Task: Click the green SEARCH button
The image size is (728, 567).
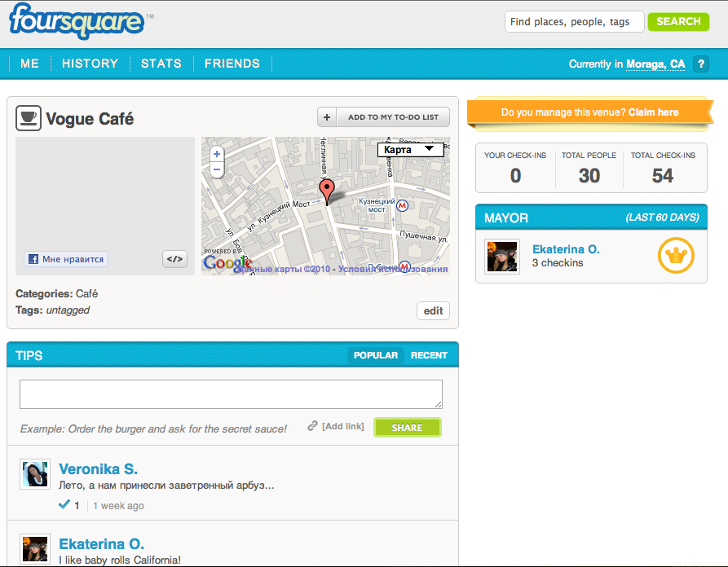Action: (x=678, y=22)
